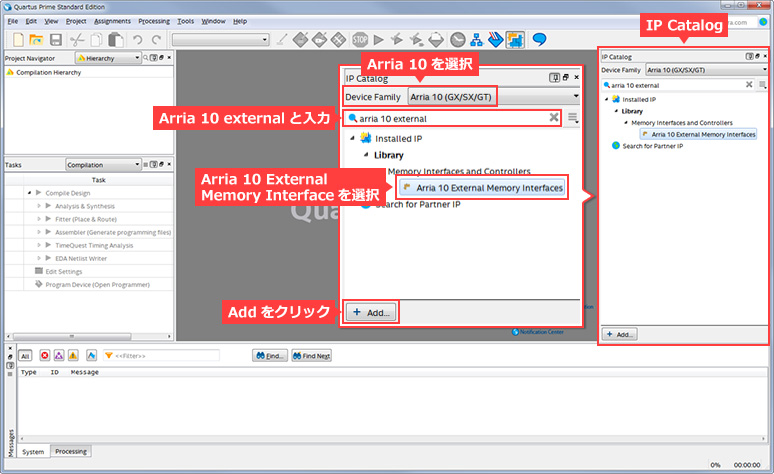Expand the Fitter (Place & Route) task

(39, 219)
